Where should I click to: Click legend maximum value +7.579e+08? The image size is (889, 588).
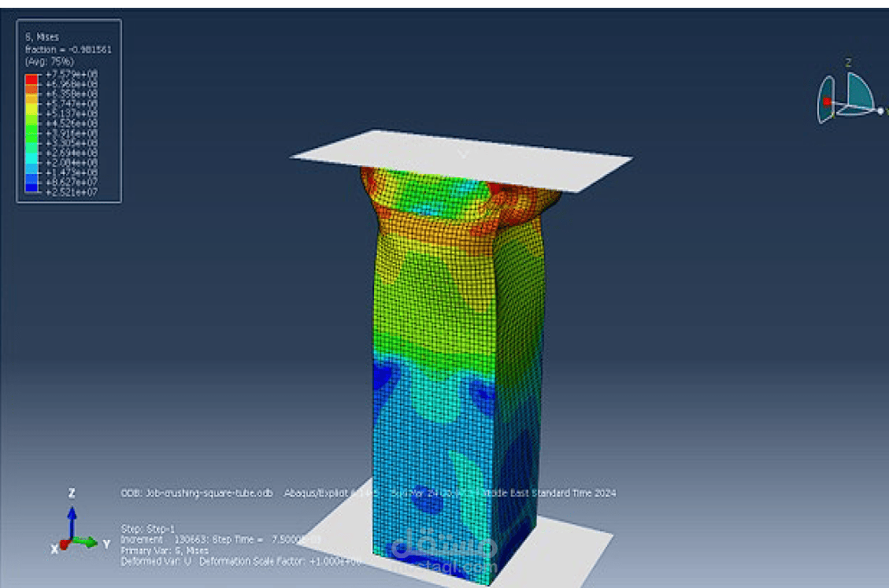point(72,74)
